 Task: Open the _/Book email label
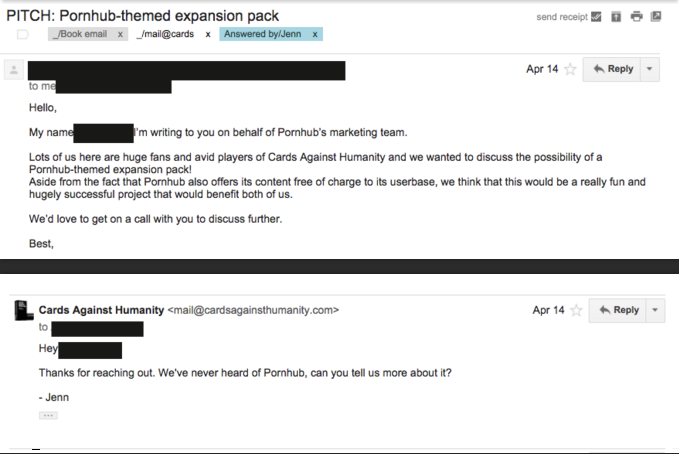[80, 34]
